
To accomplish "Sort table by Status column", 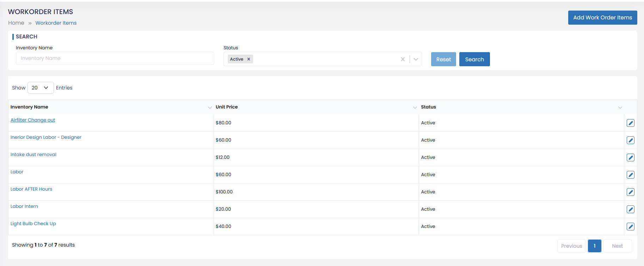I will [x=620, y=107].
